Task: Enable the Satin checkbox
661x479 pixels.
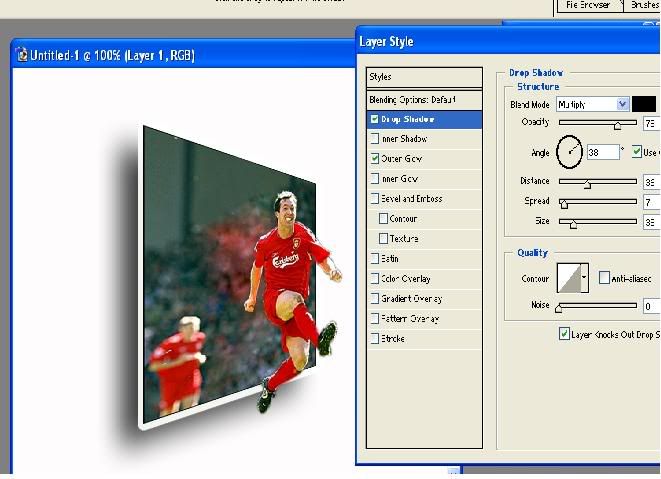Action: pyautogui.click(x=374, y=258)
